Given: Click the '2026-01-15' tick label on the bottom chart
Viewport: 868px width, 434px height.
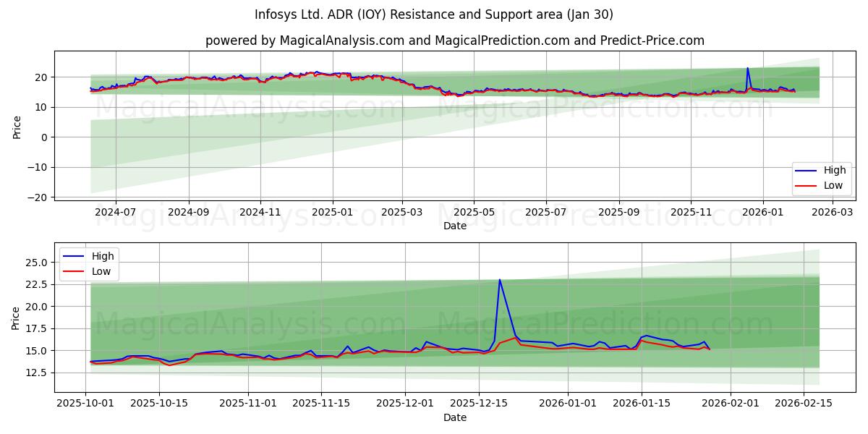Looking at the screenshot, I should tap(640, 404).
